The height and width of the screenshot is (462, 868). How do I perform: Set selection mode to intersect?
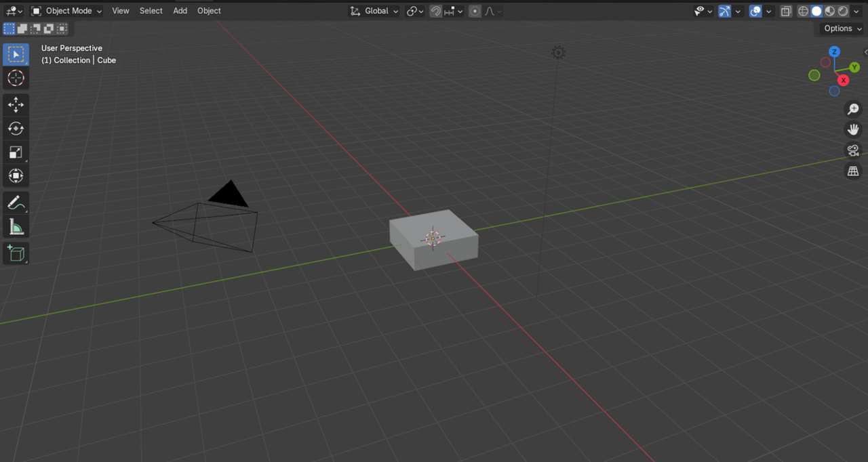(x=62, y=28)
